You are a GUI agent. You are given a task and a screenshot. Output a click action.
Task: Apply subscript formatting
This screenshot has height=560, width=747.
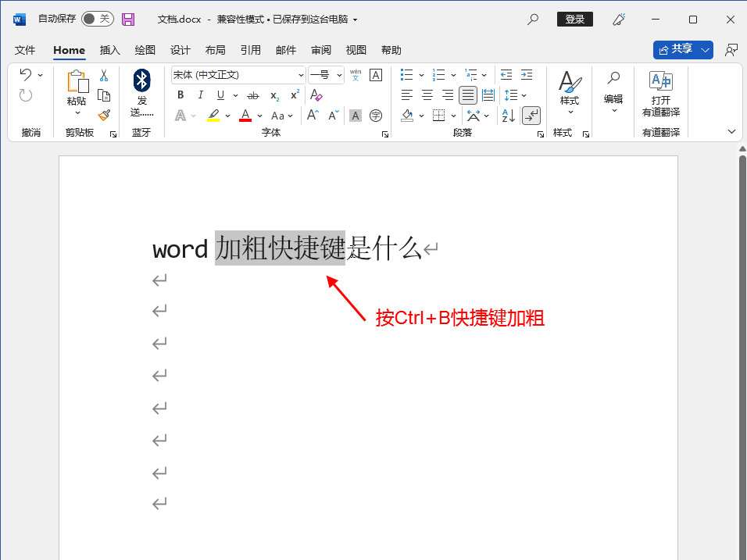pos(275,95)
